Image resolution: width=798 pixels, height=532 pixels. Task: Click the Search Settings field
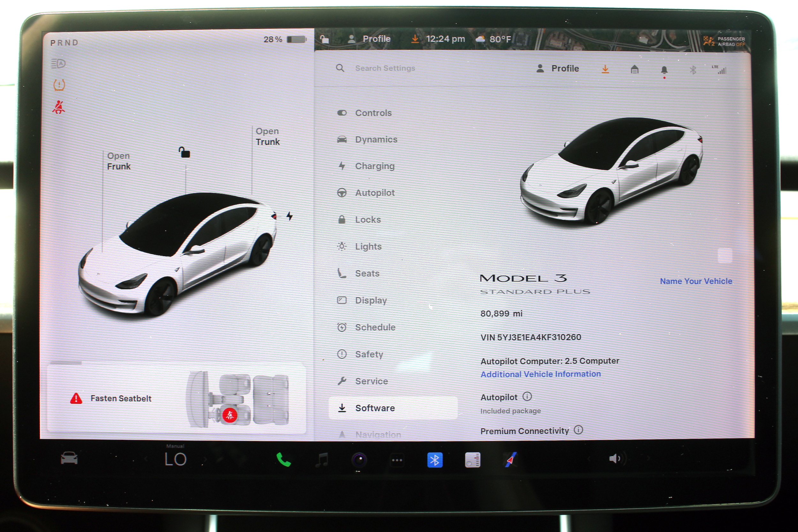click(x=385, y=68)
